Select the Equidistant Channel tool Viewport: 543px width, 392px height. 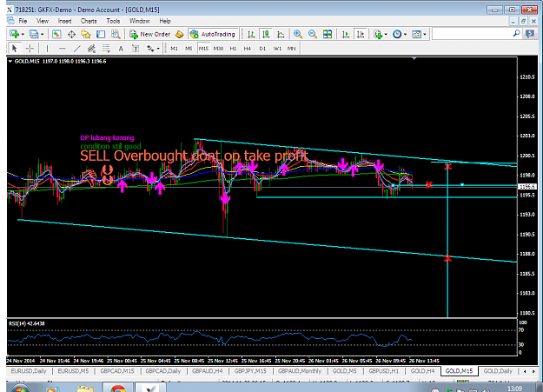click(x=91, y=48)
